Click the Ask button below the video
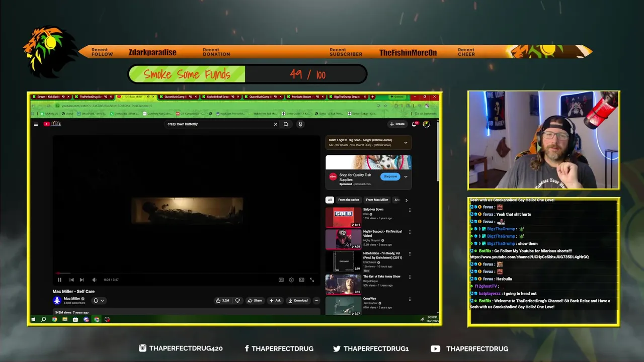 pos(275,301)
